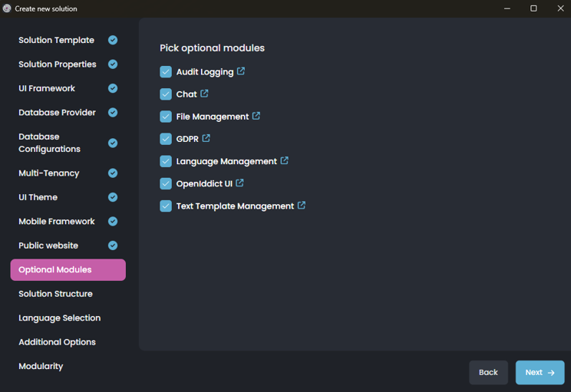Click the checkmark icon beside Solution Template

coord(113,40)
